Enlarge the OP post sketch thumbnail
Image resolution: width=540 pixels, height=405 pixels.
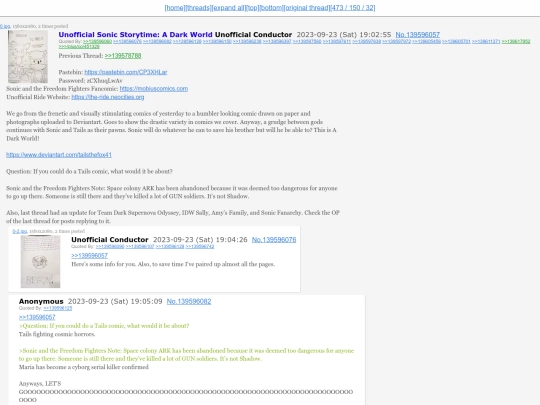pyautogui.click(x=28, y=56)
